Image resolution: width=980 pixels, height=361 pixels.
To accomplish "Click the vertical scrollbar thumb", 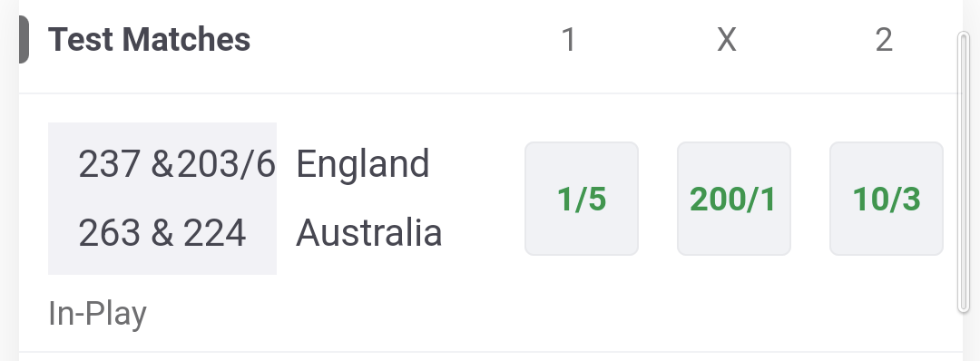I will pyautogui.click(x=963, y=171).
